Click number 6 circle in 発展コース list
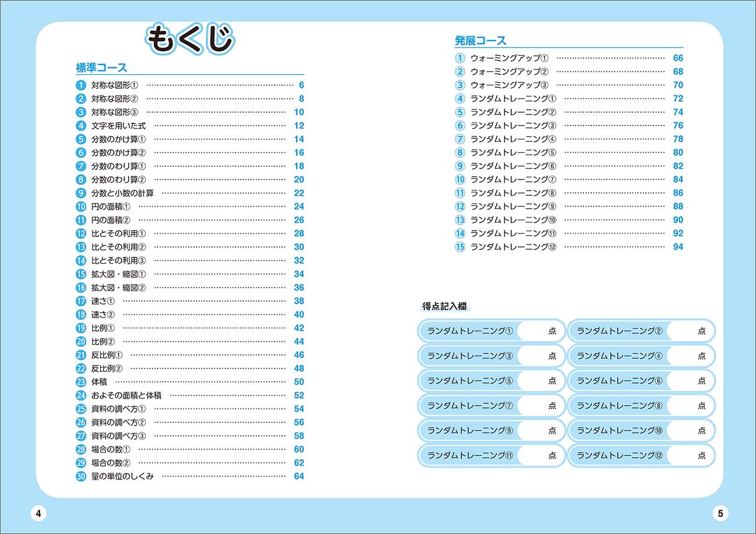Image resolution: width=756 pixels, height=534 pixels. [x=460, y=126]
